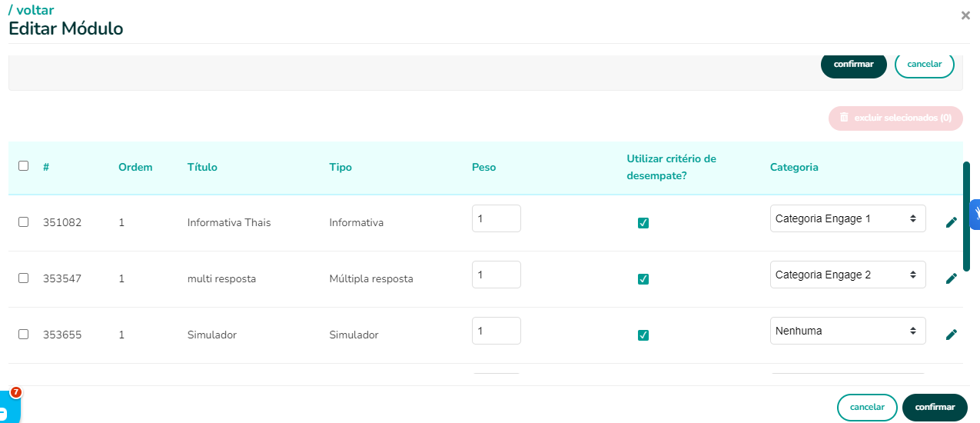This screenshot has height=423, width=980.
Task: Click the vertical scrollbar thumb
Action: [966, 216]
